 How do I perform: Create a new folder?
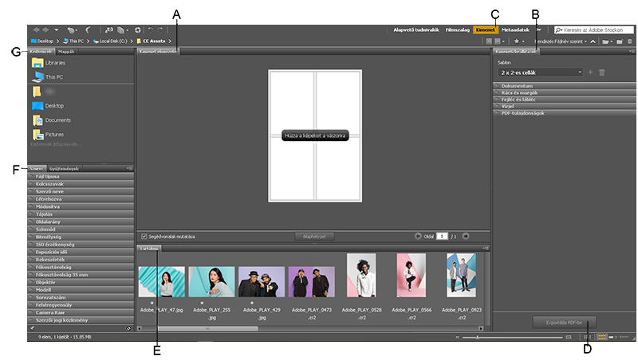620,41
